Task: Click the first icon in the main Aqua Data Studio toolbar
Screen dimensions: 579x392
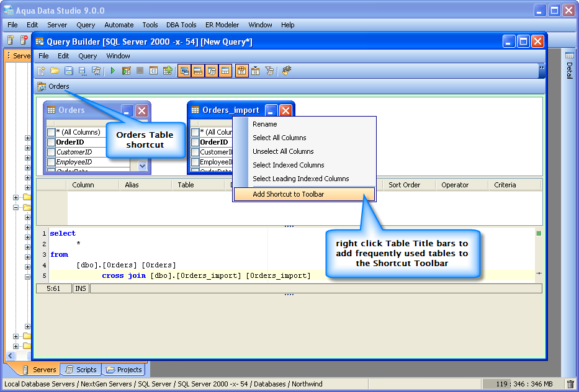Action: 11,40
